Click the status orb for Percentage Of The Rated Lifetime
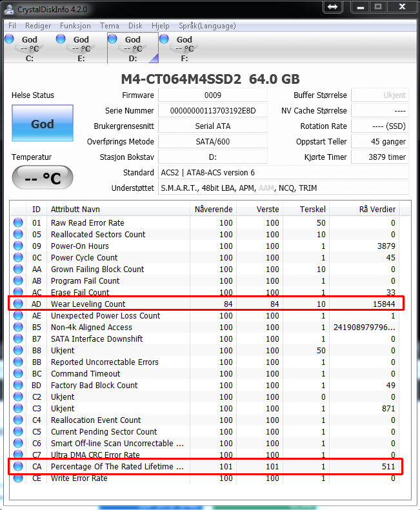The image size is (420, 510). click(x=18, y=466)
